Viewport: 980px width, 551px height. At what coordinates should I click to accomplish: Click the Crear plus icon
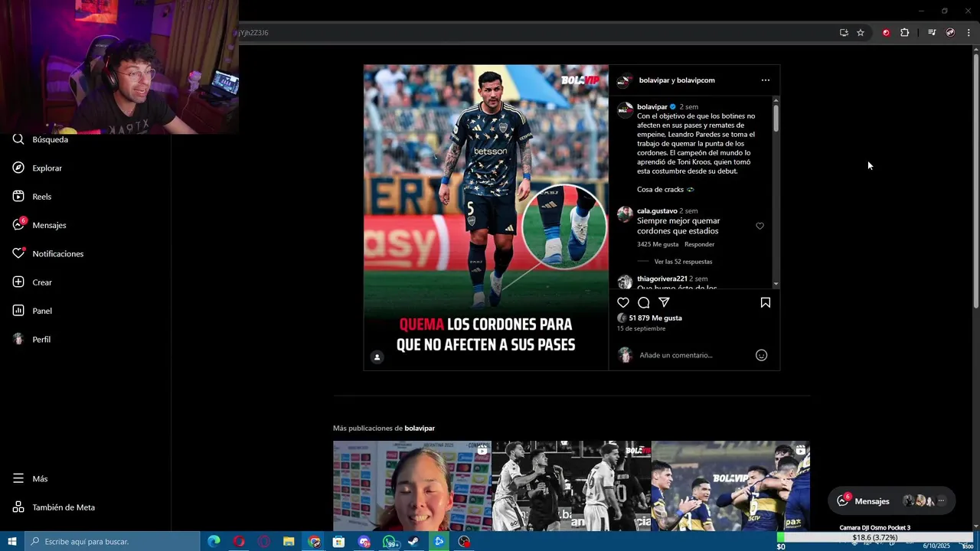click(18, 282)
